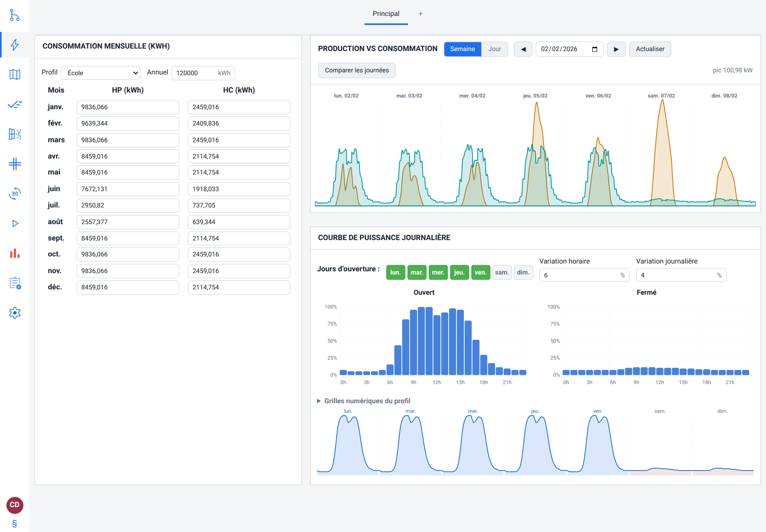Toggle mar. opening day
Viewport: 766px width, 532px height.
click(417, 272)
